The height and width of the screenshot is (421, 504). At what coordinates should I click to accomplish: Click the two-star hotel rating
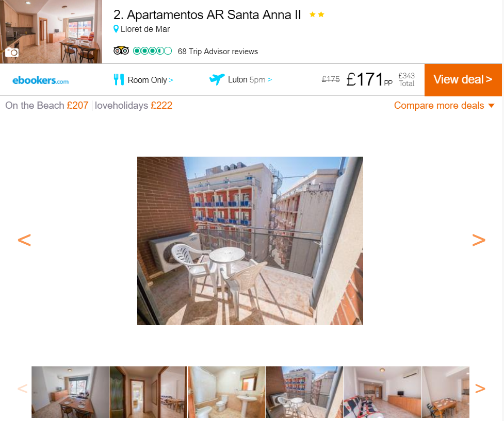click(x=317, y=14)
